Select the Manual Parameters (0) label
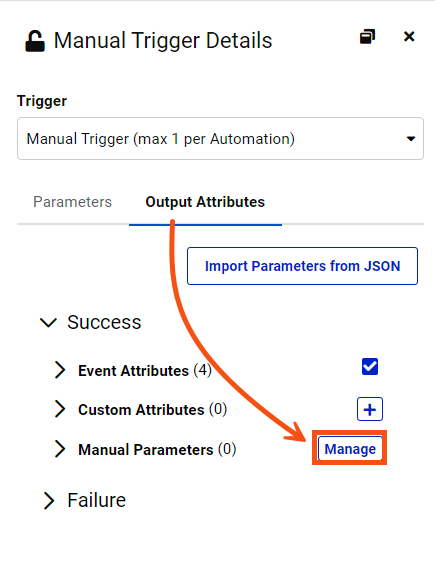The image size is (435, 585). [157, 449]
